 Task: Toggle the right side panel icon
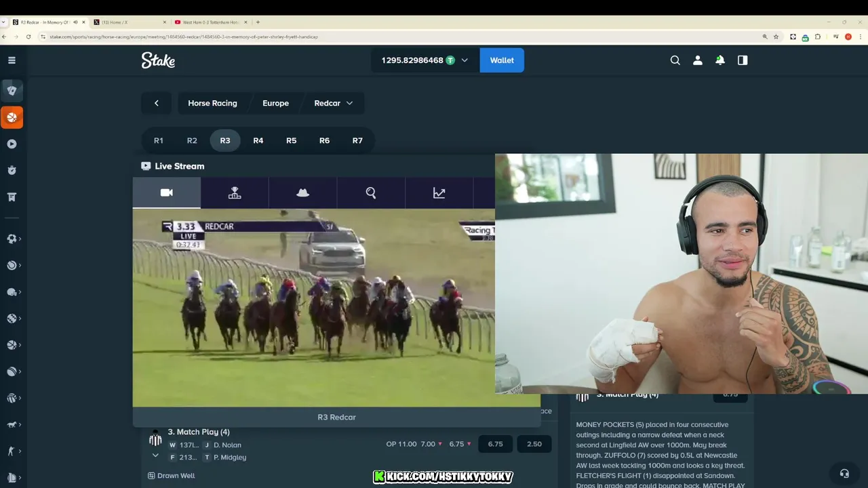point(743,60)
